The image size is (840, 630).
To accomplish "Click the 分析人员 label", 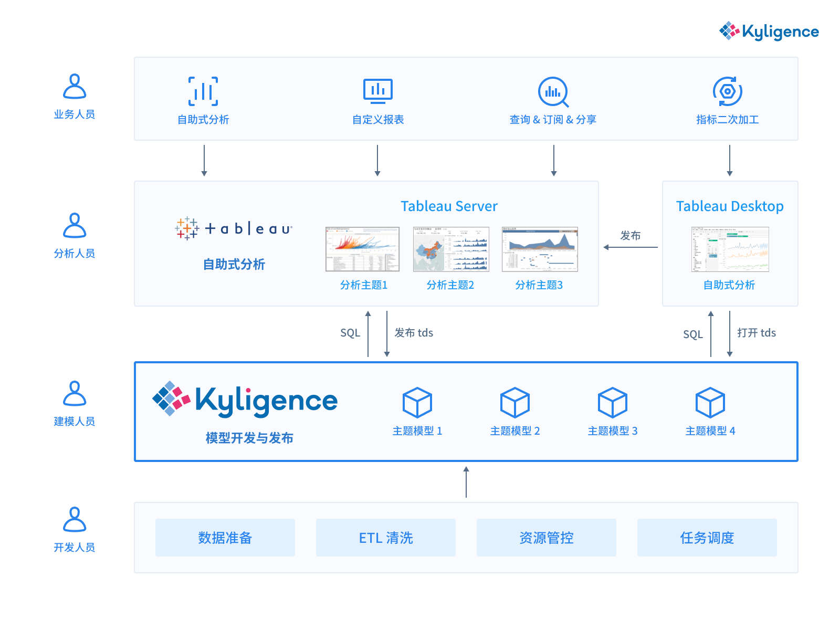I will pyautogui.click(x=75, y=254).
